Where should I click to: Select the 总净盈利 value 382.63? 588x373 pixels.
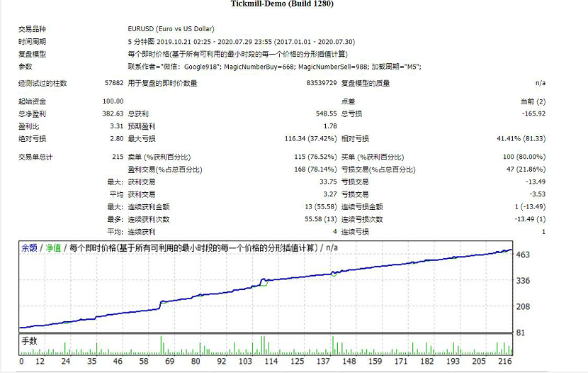[x=113, y=113]
